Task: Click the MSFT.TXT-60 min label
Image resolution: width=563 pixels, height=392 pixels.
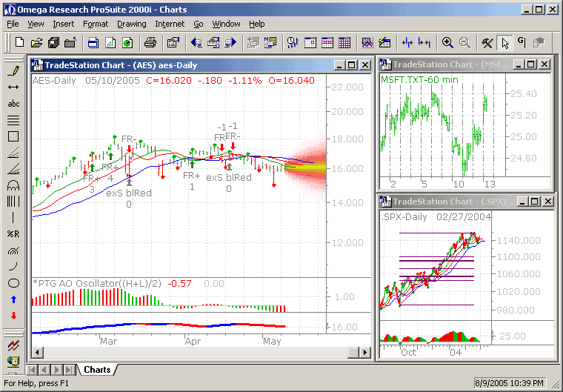Action: (x=419, y=80)
